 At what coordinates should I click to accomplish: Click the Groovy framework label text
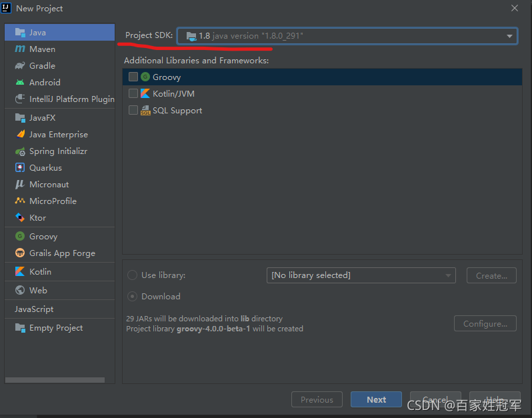167,77
